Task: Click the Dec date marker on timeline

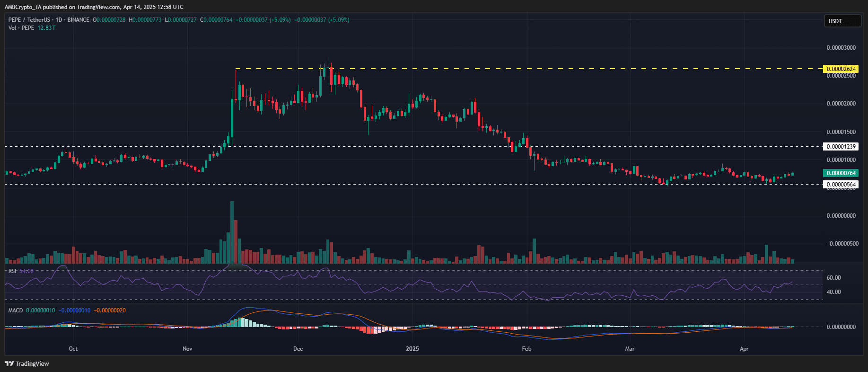Action: tap(298, 349)
